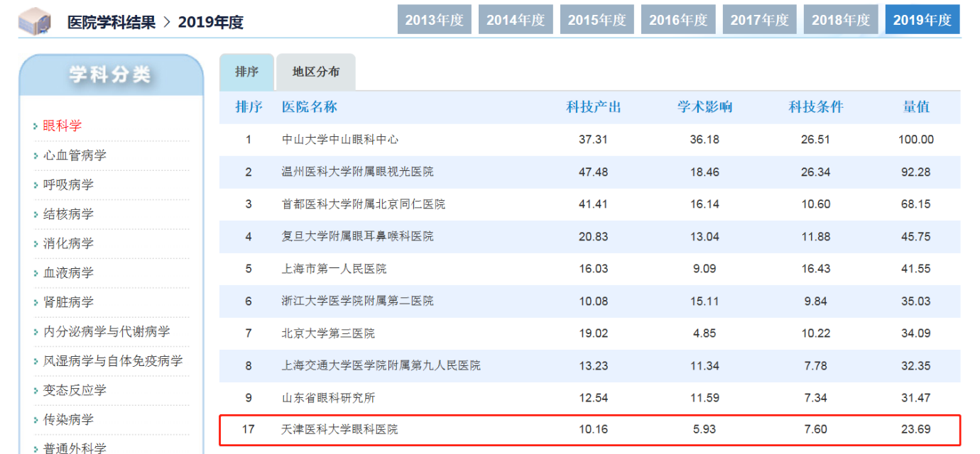Click the 量值 column header
The width and height of the screenshot is (980, 454).
point(916,107)
